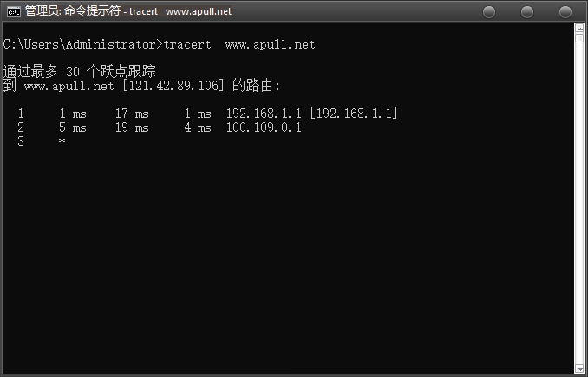Click the vertical scrollbar thumb

(x=579, y=38)
